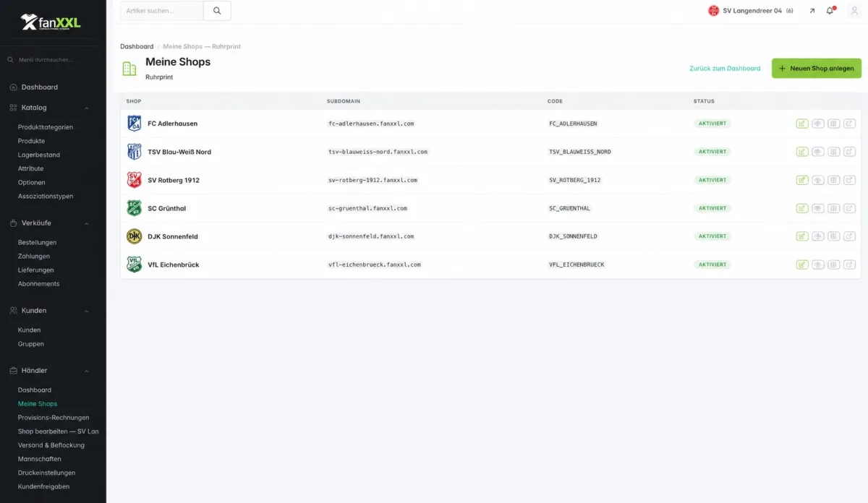
Task: Click the subdomain djk-sonnenfeld.fanxxl.com
Action: click(371, 236)
